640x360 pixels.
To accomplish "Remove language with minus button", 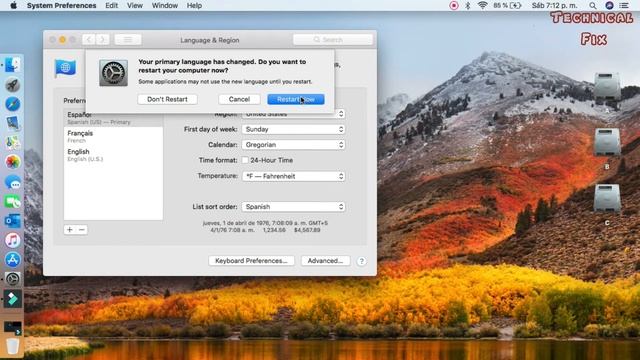I will [x=82, y=230].
